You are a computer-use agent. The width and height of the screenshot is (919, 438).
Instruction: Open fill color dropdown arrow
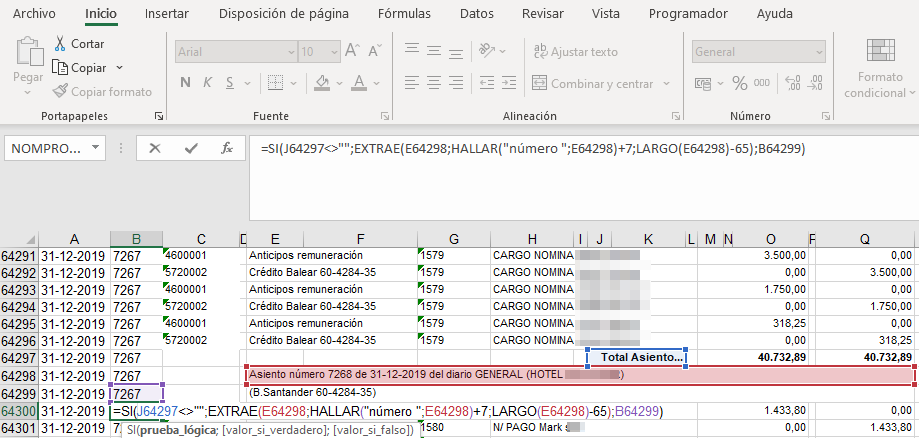click(x=339, y=83)
